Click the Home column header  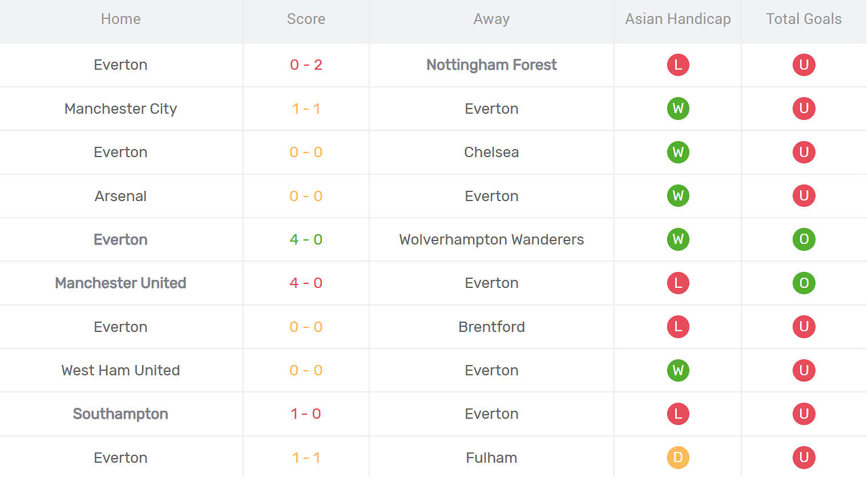click(x=120, y=19)
